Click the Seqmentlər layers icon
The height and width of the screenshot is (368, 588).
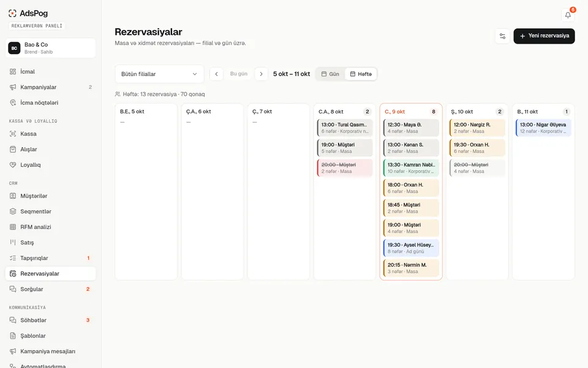point(13,212)
